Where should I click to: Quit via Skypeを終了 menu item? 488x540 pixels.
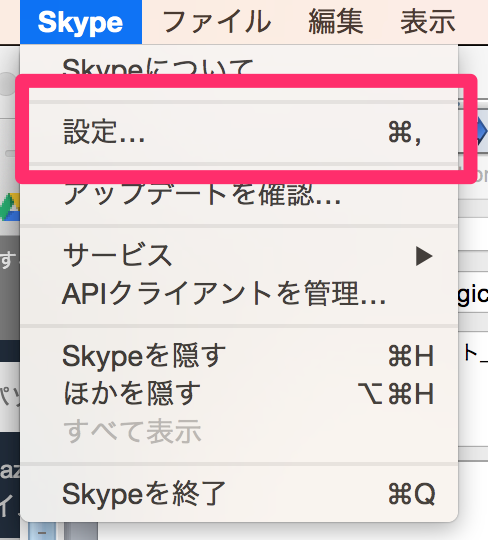[239, 494]
